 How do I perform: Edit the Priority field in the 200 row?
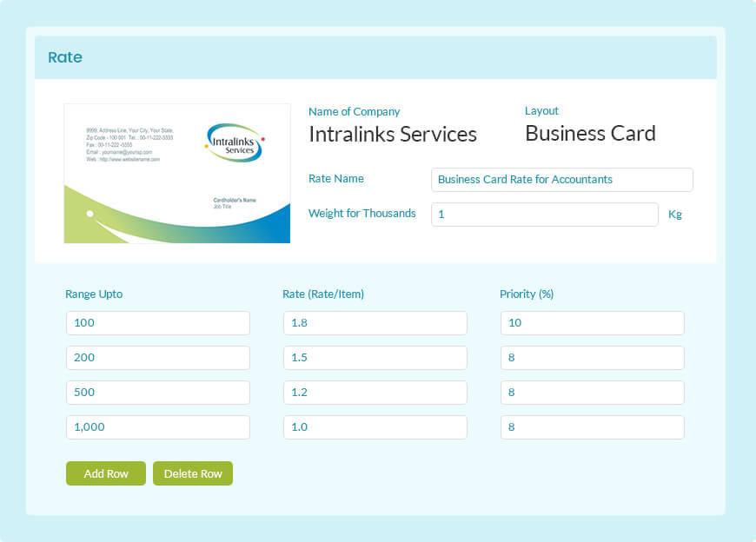[593, 358]
